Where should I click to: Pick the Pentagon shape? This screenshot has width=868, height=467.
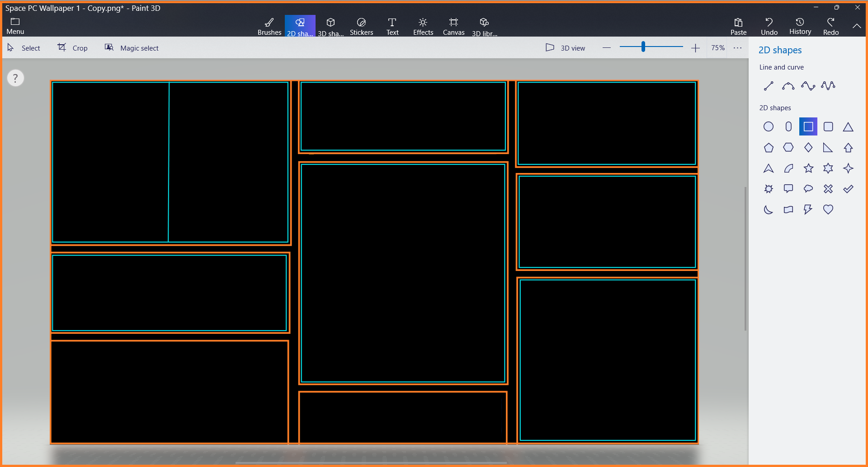(x=769, y=148)
